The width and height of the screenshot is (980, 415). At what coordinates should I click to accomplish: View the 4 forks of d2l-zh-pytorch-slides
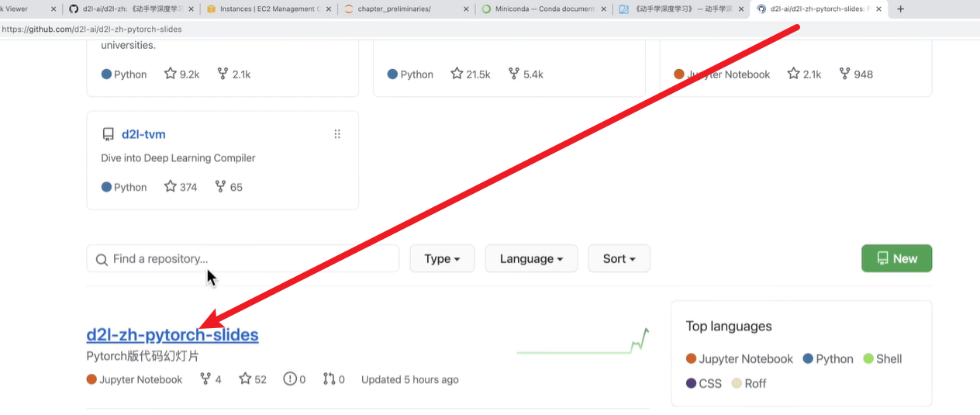[x=211, y=379]
